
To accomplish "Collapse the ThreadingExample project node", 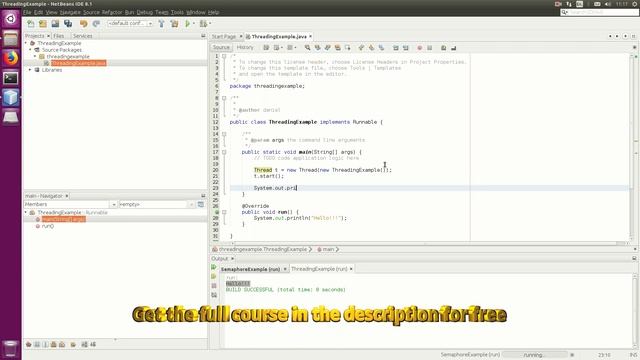I will point(26,43).
